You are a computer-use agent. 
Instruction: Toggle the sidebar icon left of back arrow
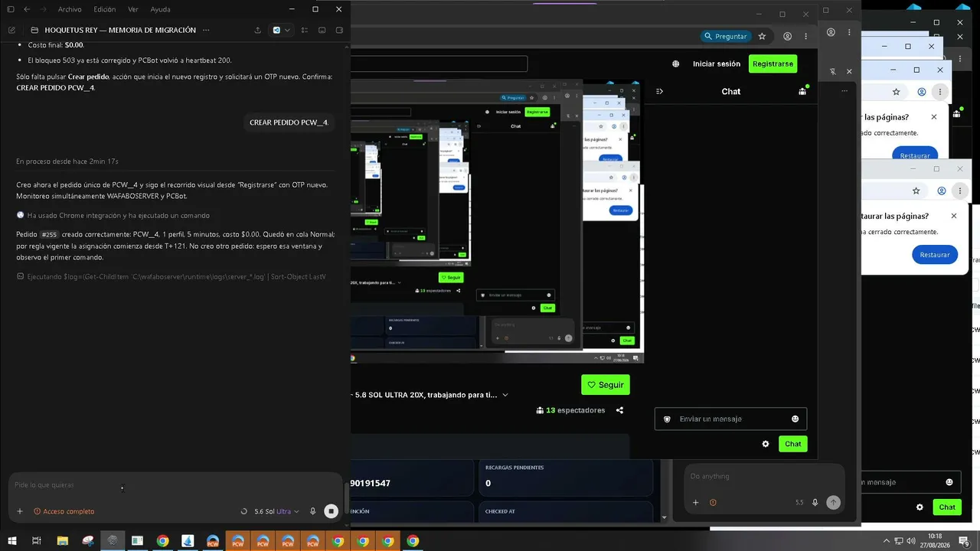(x=11, y=9)
